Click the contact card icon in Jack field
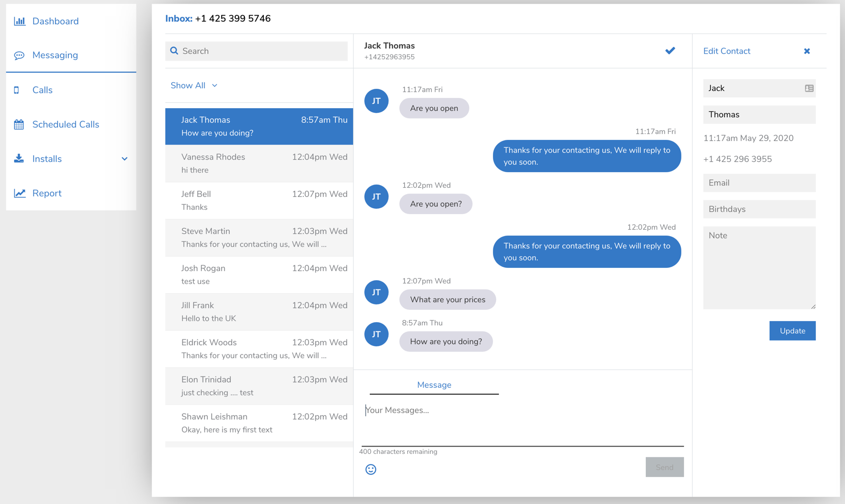 click(809, 88)
